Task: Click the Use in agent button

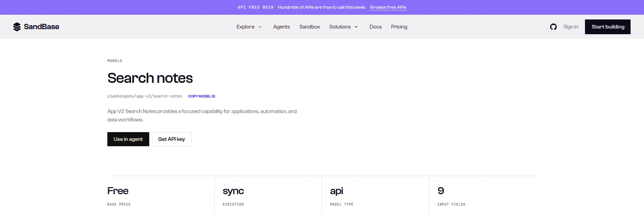Action: click(128, 139)
